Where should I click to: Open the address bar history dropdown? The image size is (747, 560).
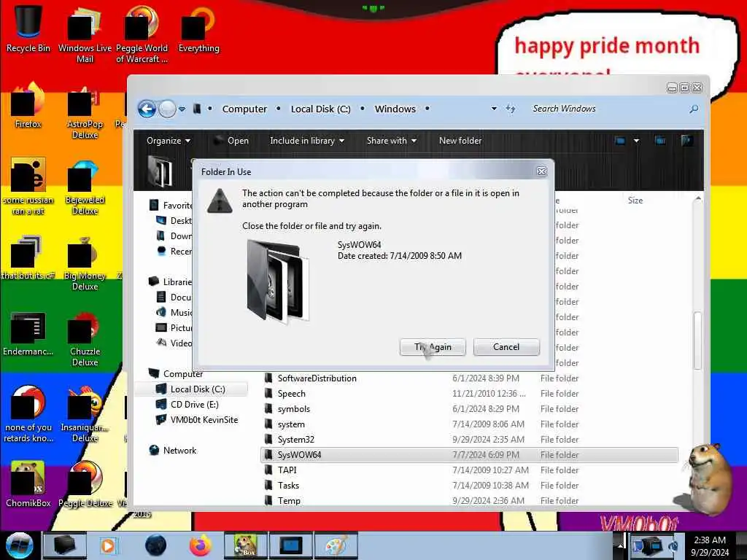494,109
